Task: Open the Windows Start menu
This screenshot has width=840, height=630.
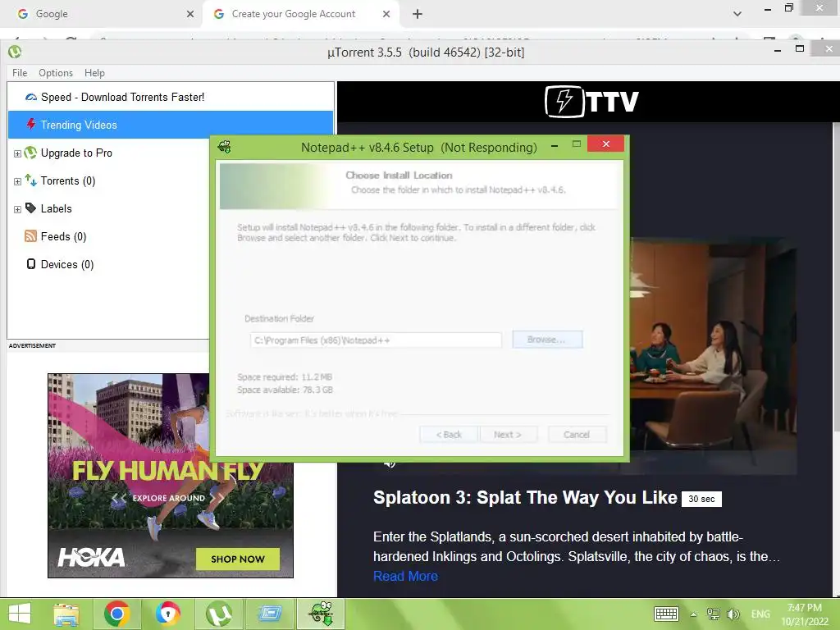Action: pyautogui.click(x=20, y=614)
